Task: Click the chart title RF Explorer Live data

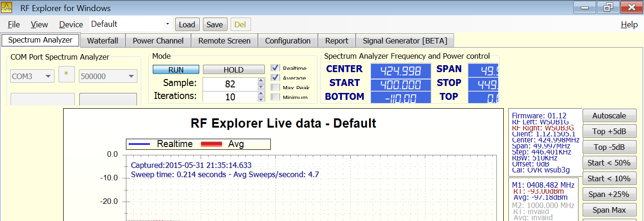Action: pyautogui.click(x=283, y=123)
